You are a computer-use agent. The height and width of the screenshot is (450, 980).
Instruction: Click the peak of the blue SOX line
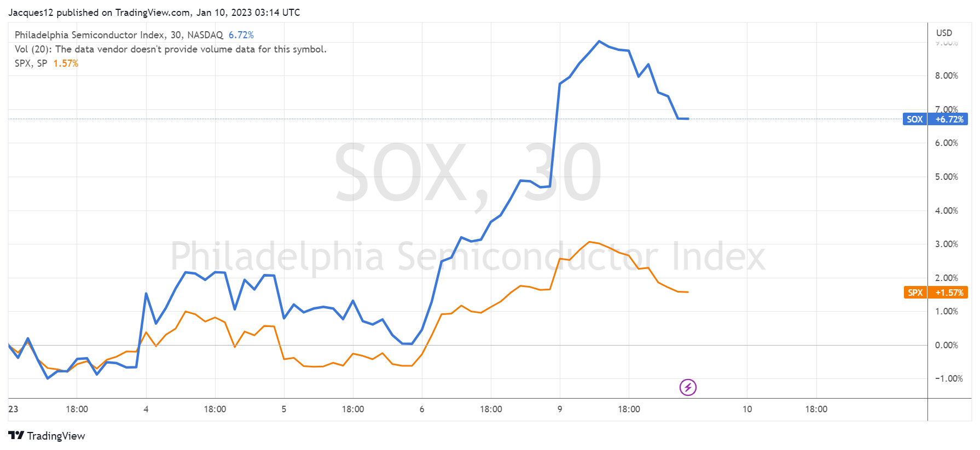(599, 41)
